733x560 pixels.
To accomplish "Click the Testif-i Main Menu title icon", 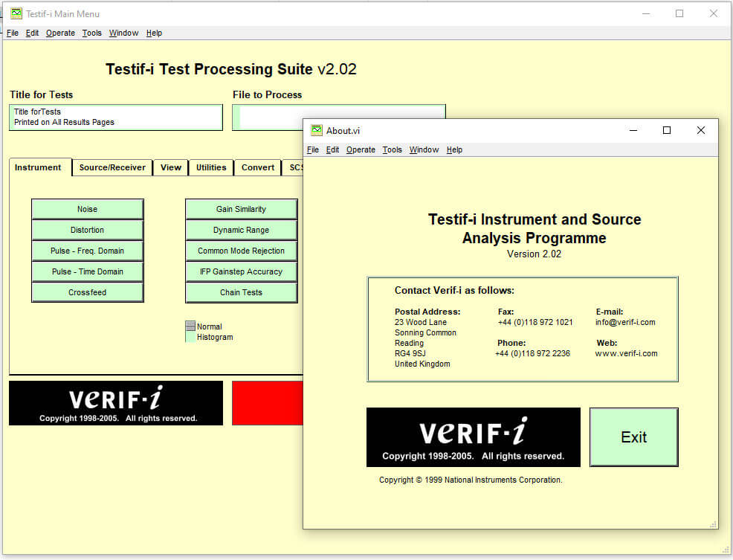I will coord(16,13).
